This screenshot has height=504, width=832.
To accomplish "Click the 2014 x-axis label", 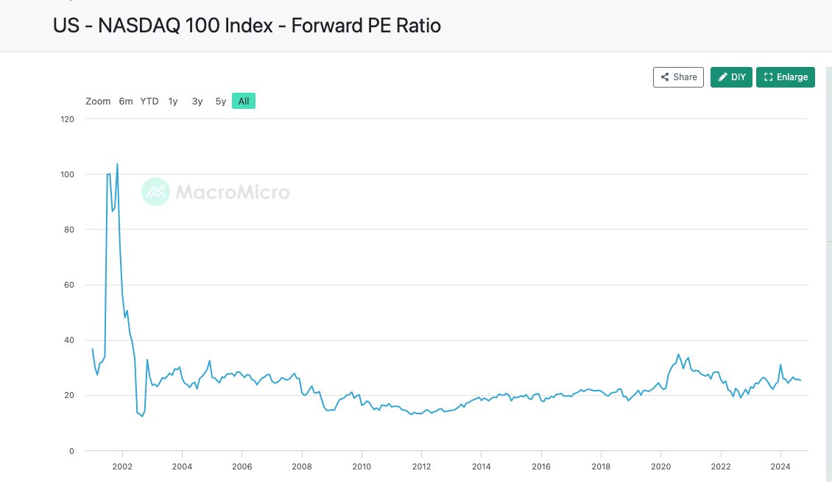I will coord(482,466).
